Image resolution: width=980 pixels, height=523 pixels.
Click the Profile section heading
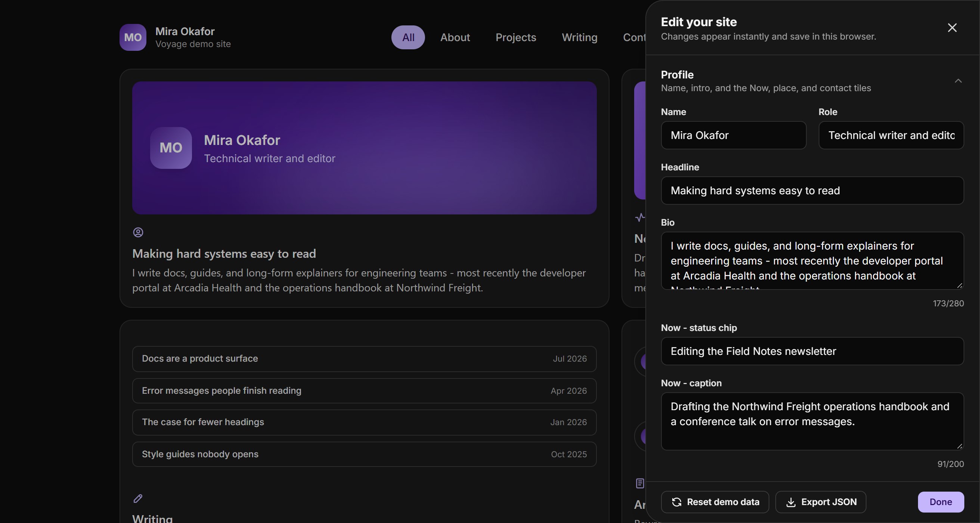677,75
